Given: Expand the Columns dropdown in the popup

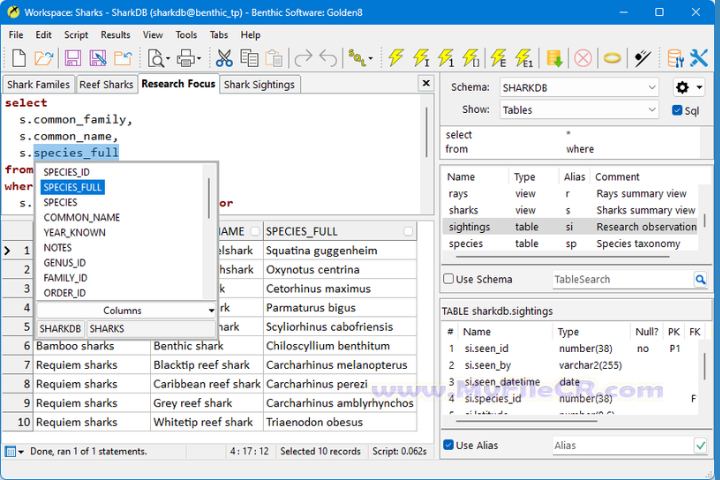Looking at the screenshot, I should click(x=211, y=311).
